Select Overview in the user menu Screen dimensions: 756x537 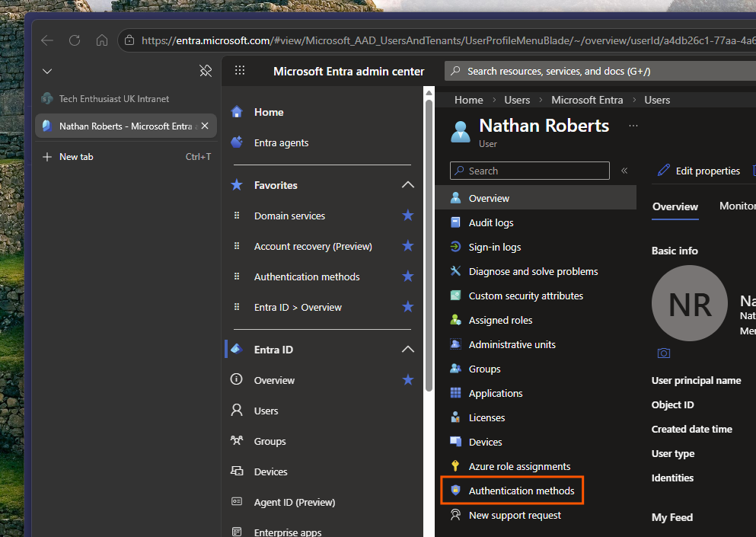[x=536, y=198]
